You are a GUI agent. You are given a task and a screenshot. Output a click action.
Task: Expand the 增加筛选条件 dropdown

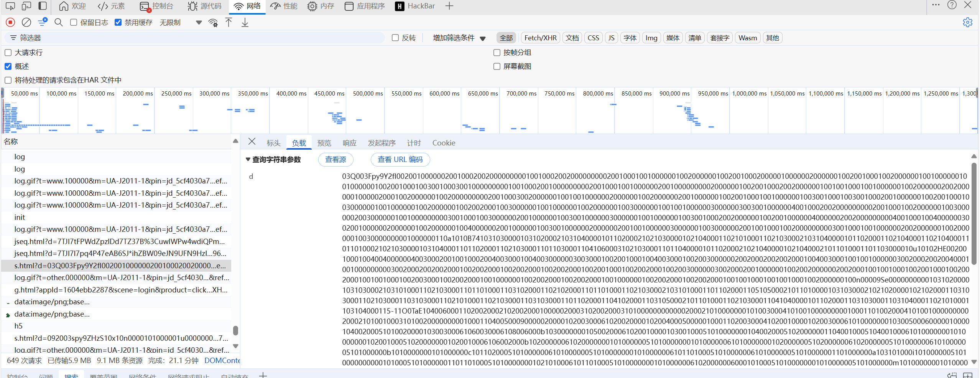click(459, 38)
